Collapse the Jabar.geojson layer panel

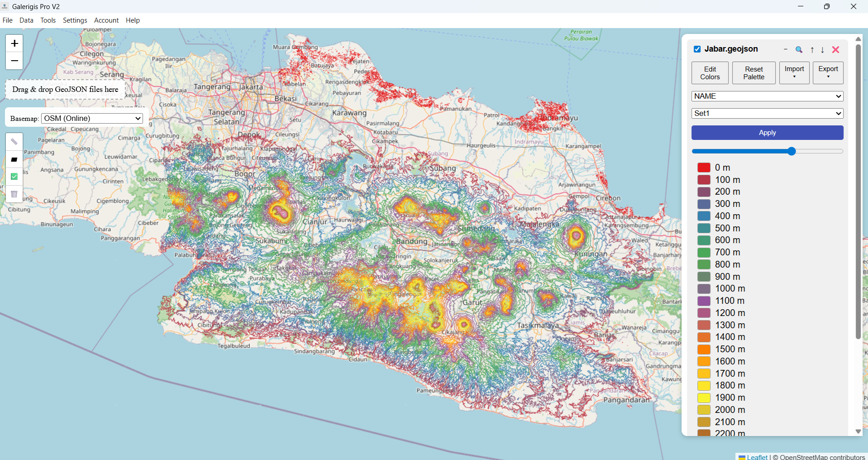[786, 49]
